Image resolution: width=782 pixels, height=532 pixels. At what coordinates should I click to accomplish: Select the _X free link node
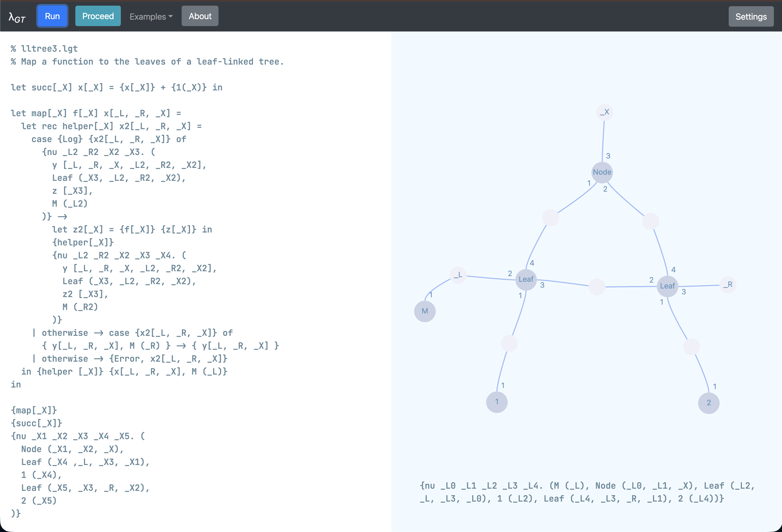pyautogui.click(x=605, y=112)
